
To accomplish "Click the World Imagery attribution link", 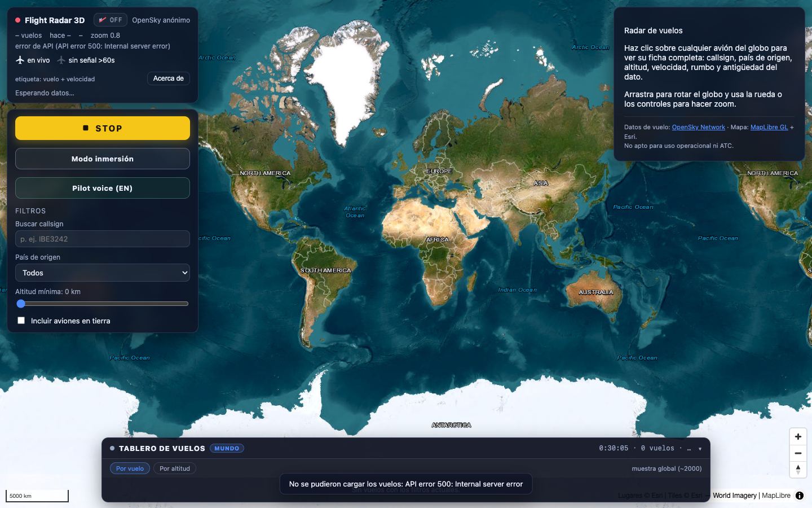I will pos(734,496).
